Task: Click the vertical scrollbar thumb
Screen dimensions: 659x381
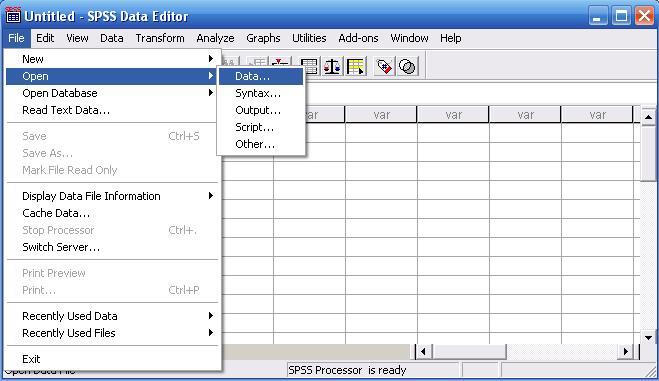Action: click(x=648, y=153)
